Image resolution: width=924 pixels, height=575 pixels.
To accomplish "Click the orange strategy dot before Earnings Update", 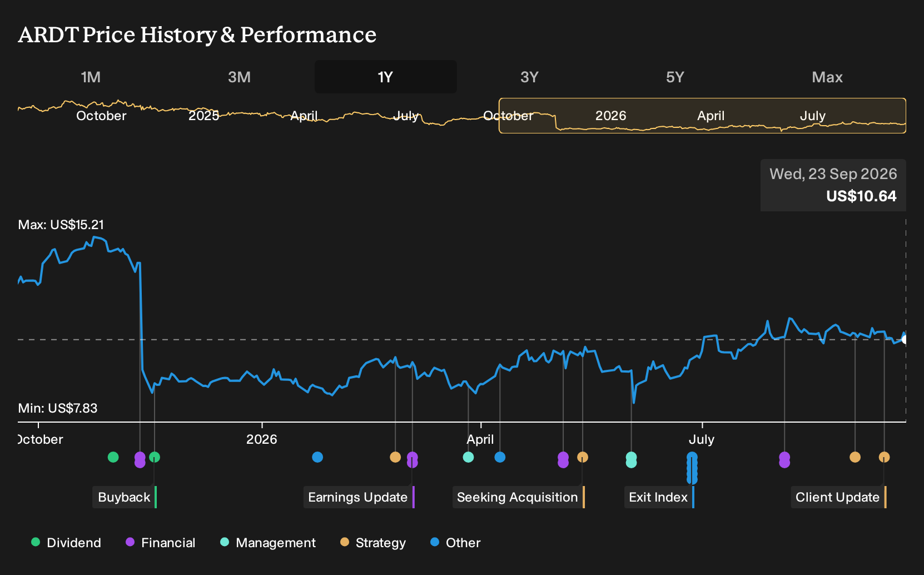I will (395, 457).
